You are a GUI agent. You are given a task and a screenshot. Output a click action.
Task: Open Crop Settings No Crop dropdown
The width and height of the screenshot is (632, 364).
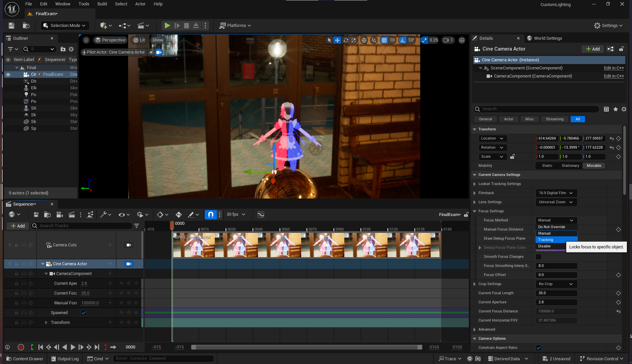click(556, 284)
